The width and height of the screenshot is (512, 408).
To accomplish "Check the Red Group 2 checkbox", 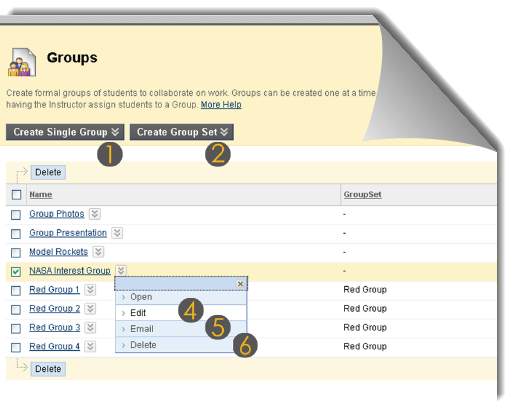I will pos(16,310).
